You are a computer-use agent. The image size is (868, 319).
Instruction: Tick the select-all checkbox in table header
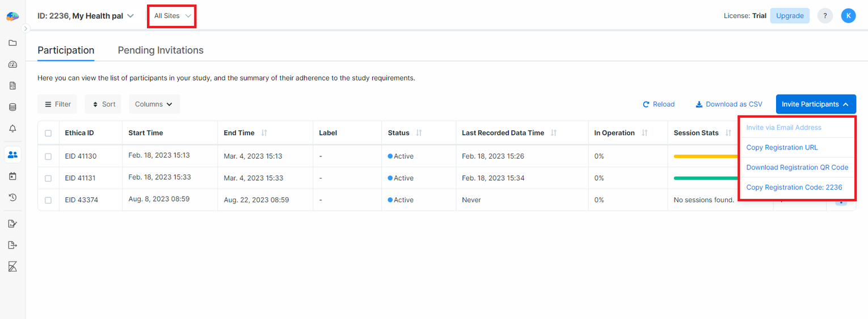48,133
